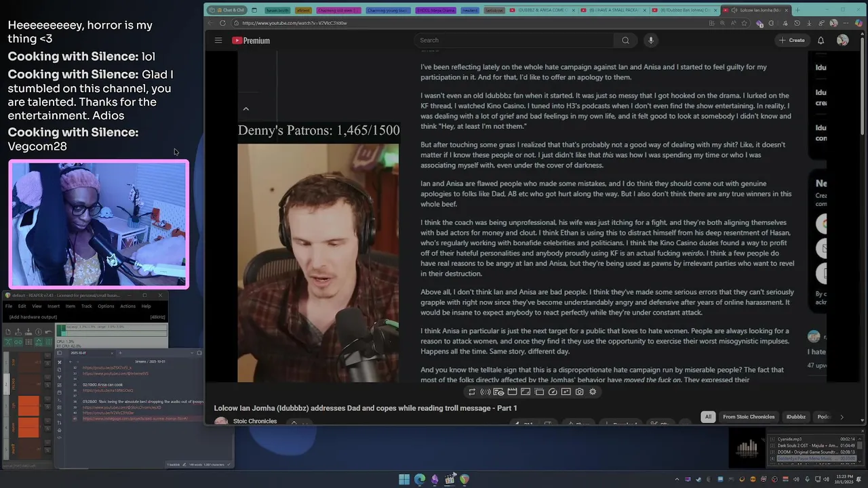Switch to the iDubbbz (Ian Jomha) tab

point(684,10)
